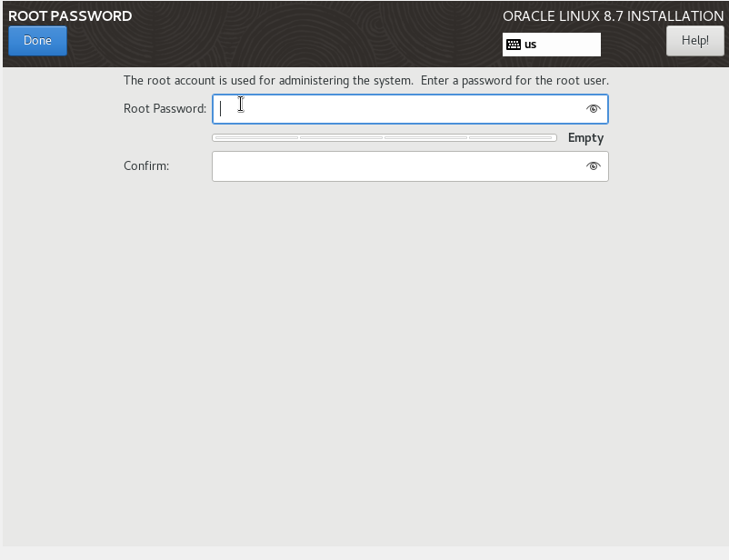Click the blue Done button

[37, 41]
